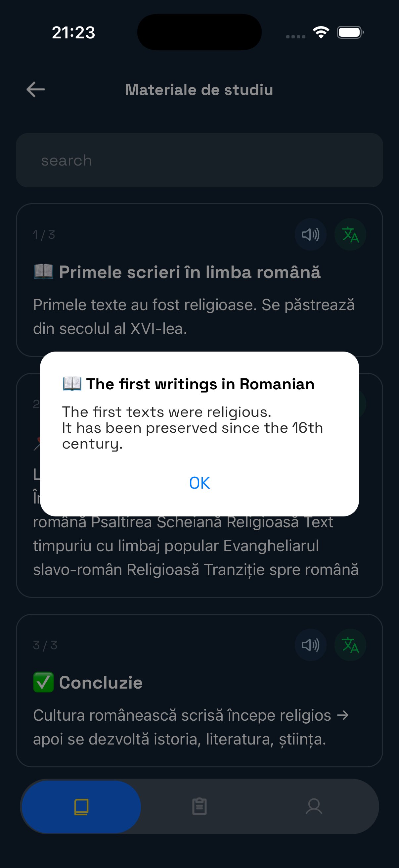Tap the green checkmark emoji on Concluzie
The image size is (399, 868).
pos(43,682)
